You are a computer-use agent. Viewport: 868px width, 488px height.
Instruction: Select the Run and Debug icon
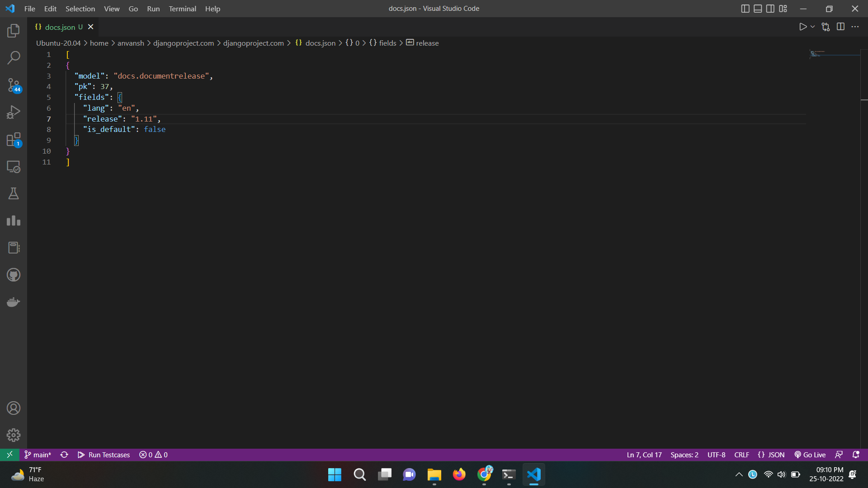[13, 112]
